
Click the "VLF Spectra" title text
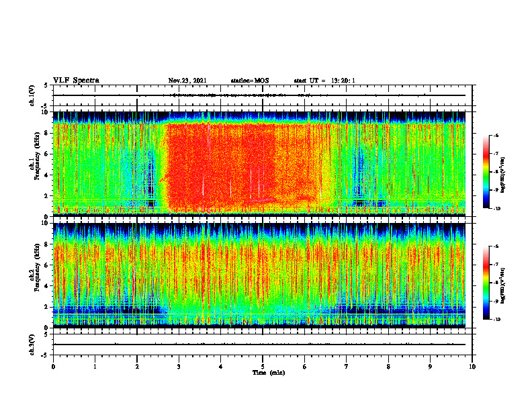click(x=76, y=80)
